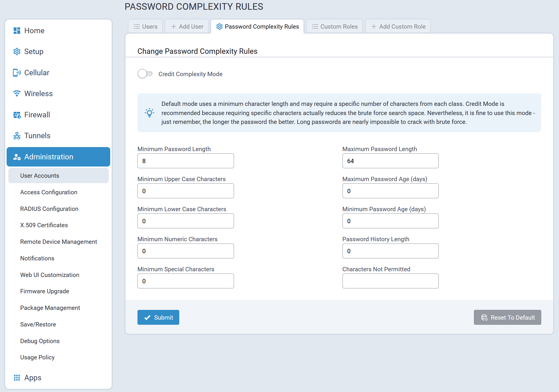Image resolution: width=559 pixels, height=392 pixels.
Task: Focus the Minimum Password Length field
Action: 186,161
